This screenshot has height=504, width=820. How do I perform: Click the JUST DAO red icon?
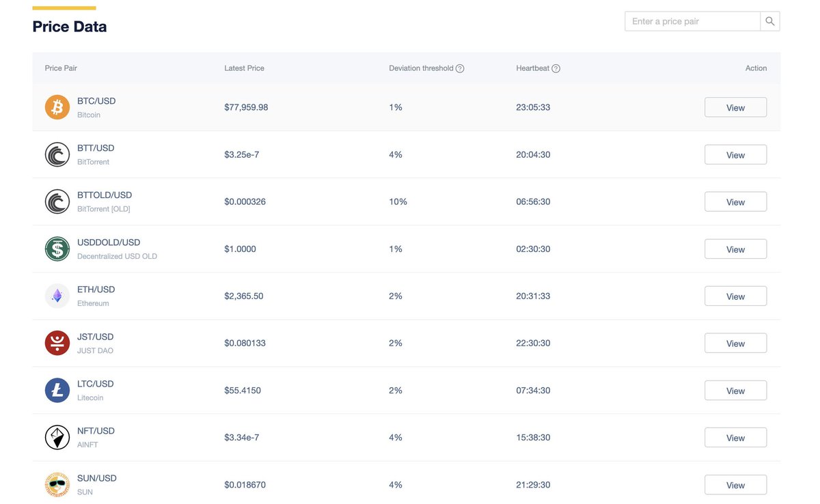[x=57, y=343]
